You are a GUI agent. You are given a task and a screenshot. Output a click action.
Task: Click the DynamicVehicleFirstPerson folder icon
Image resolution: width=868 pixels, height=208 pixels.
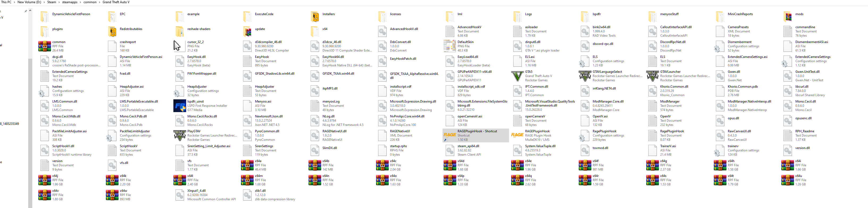45,16
